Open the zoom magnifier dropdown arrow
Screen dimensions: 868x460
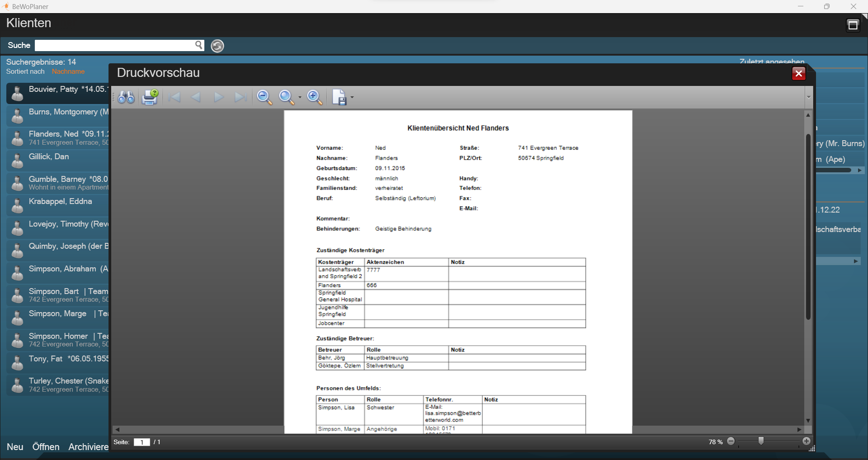pos(300,97)
